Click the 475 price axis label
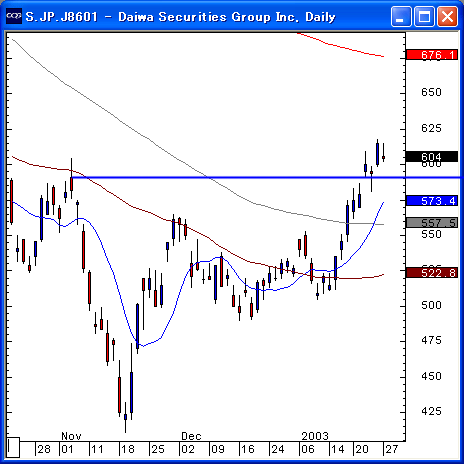Viewport: 464px width, 464px height. (x=431, y=340)
